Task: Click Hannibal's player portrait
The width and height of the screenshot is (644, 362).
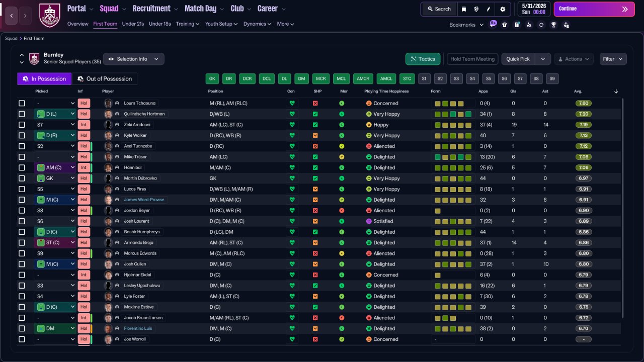Action: 108,167
